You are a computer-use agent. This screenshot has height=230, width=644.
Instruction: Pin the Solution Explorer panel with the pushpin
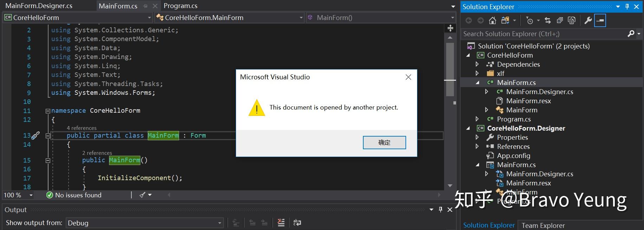(x=627, y=7)
